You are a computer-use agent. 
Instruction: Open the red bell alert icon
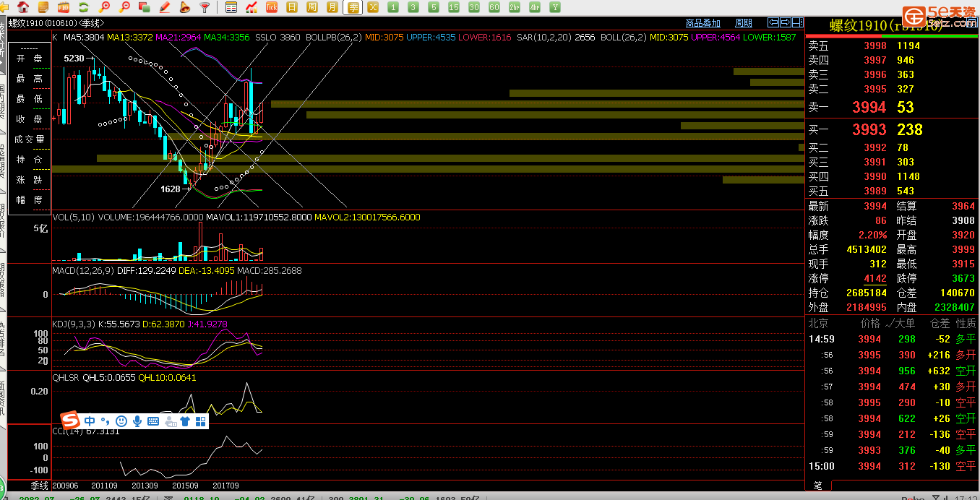[185, 7]
